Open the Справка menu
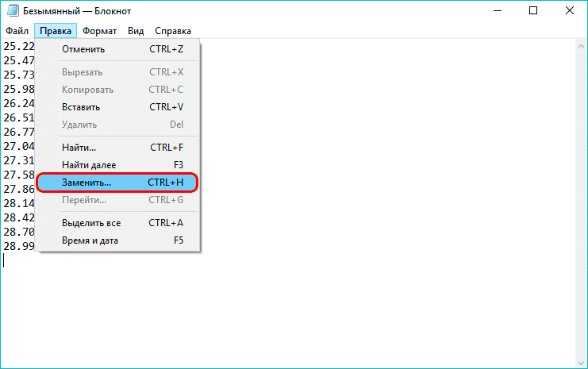Screen dimensions: 588x369 click(x=173, y=31)
